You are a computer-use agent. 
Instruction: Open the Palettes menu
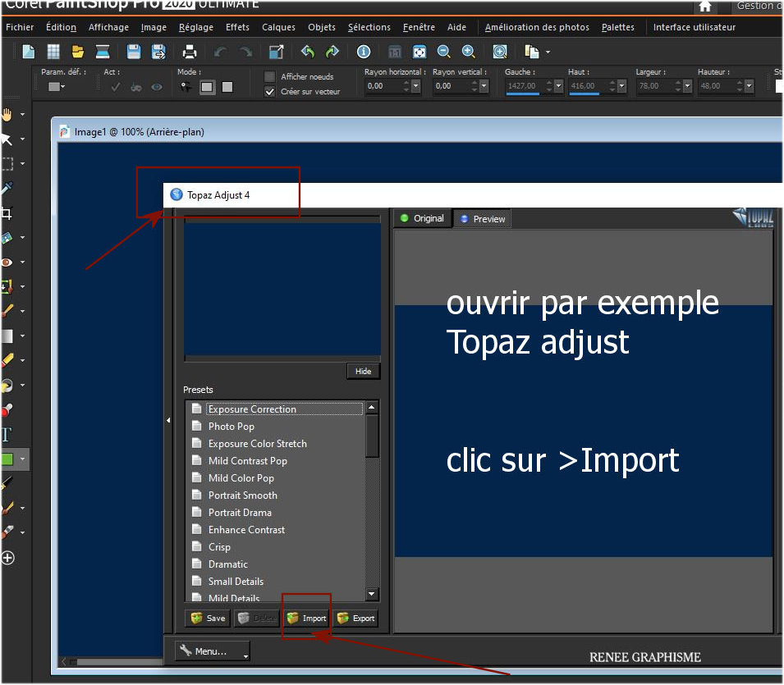618,27
